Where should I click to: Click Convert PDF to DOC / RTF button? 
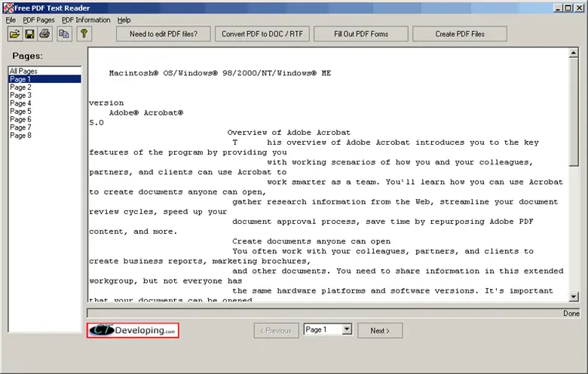(x=262, y=34)
